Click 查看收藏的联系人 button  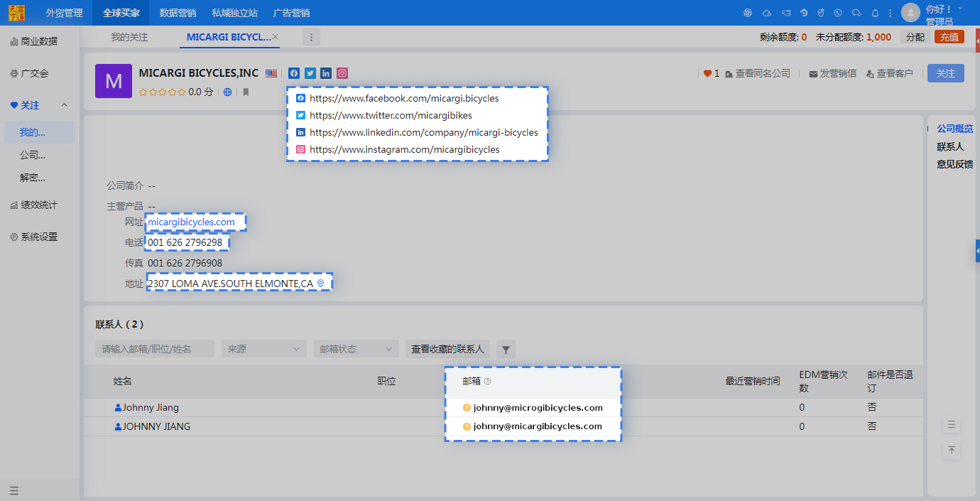(x=447, y=349)
